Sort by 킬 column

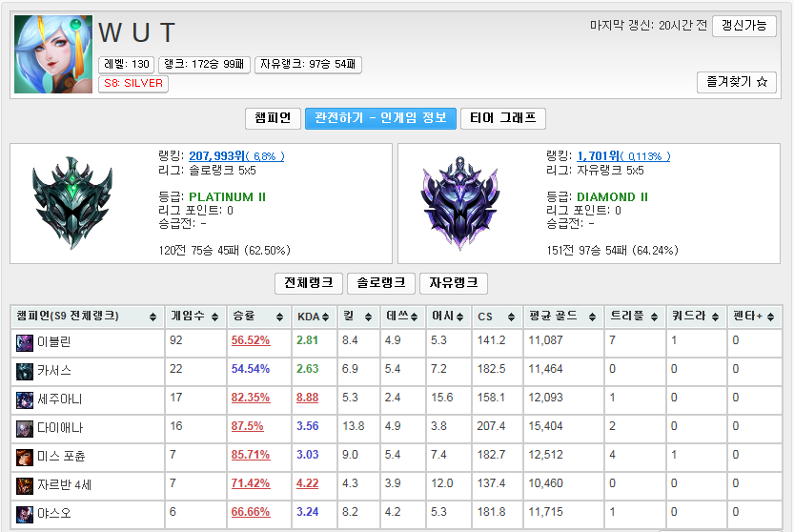pyautogui.click(x=358, y=317)
